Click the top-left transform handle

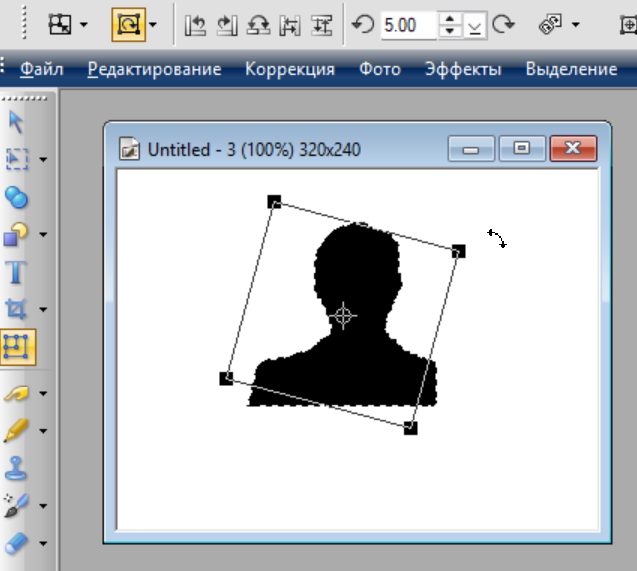click(274, 201)
